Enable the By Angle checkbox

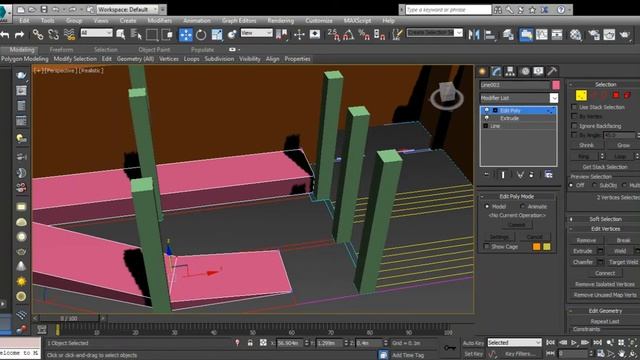(x=574, y=135)
